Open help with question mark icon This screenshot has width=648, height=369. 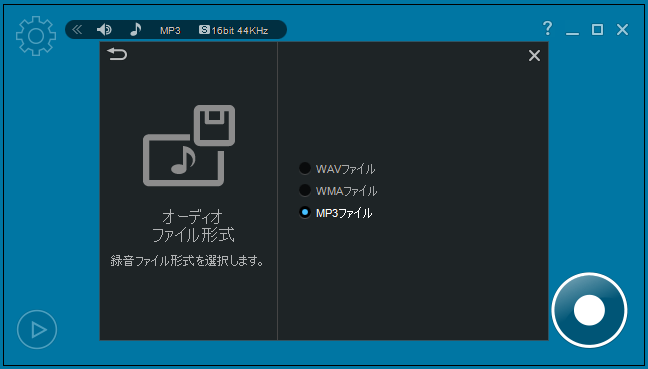click(x=547, y=29)
